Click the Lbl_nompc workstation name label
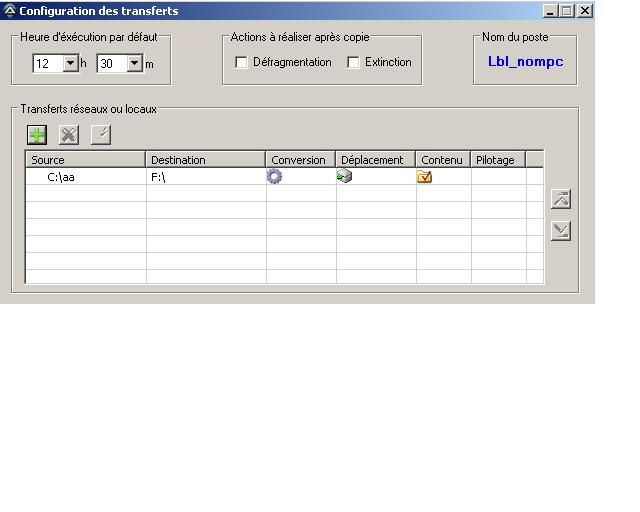The height and width of the screenshot is (512, 640). (526, 61)
